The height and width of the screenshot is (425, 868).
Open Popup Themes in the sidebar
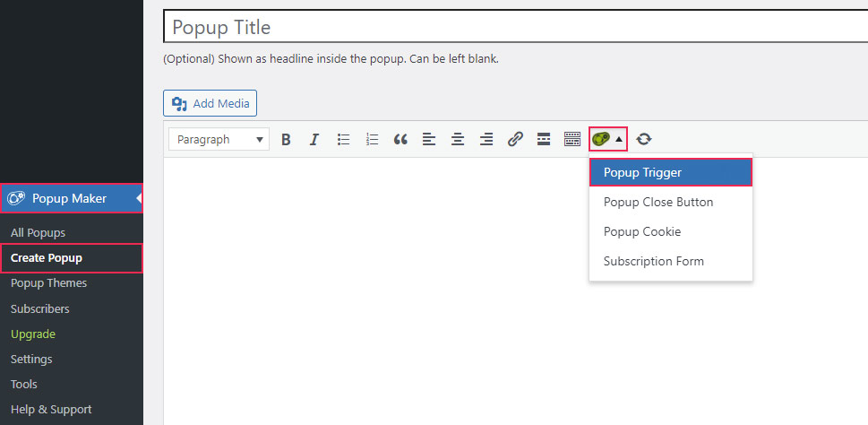(48, 283)
